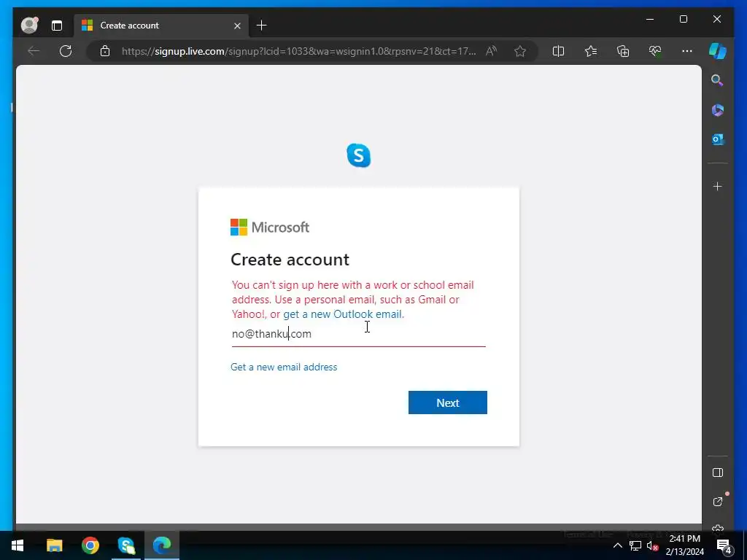Click the signup.live.com address bar

pyautogui.click(x=298, y=51)
